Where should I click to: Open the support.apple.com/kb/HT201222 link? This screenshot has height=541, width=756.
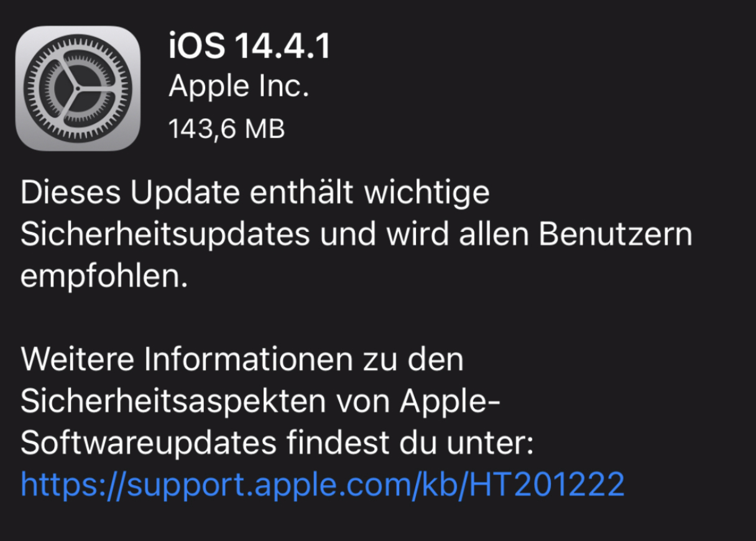click(322, 484)
